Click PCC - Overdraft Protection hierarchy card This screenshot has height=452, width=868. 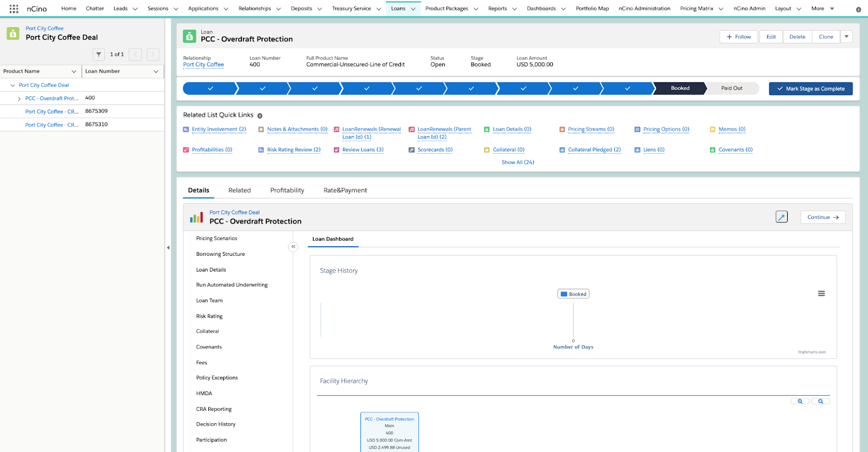tap(390, 432)
